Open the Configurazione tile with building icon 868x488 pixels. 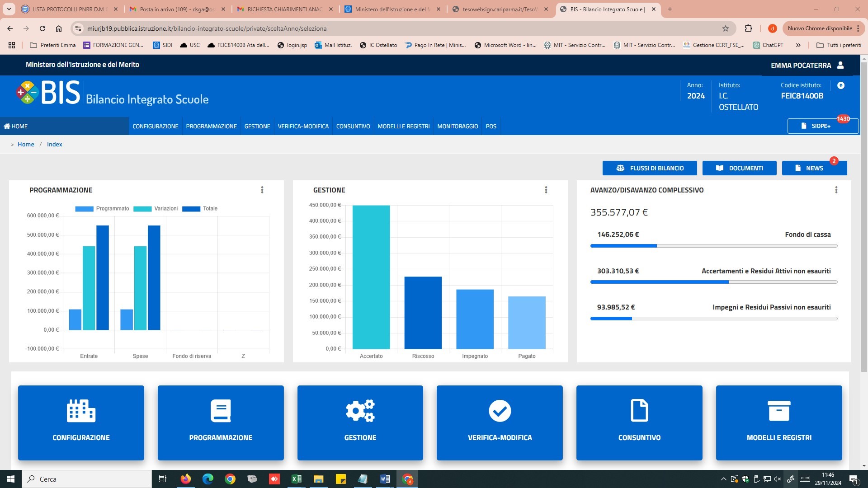click(x=81, y=422)
